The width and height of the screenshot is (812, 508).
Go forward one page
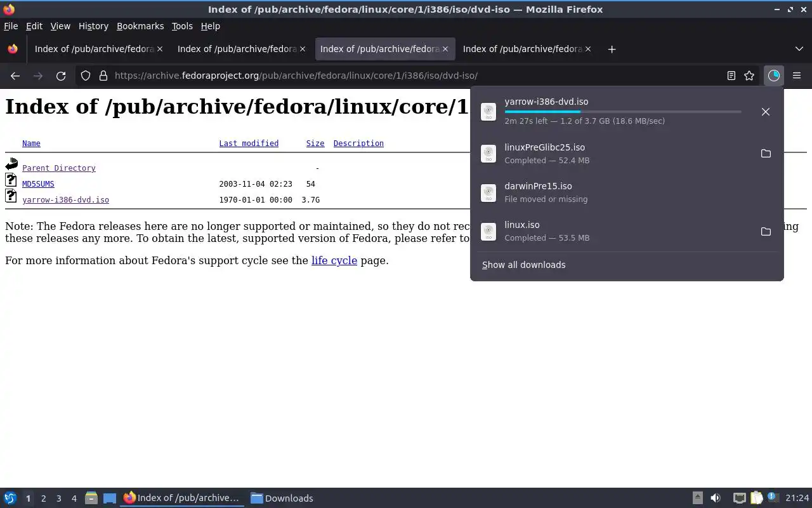38,76
